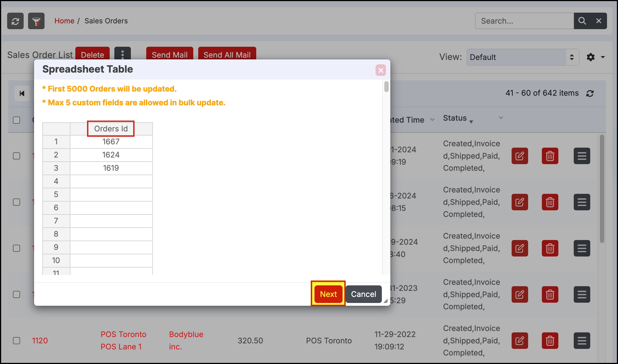Click edit icon for order 1120

[520, 341]
